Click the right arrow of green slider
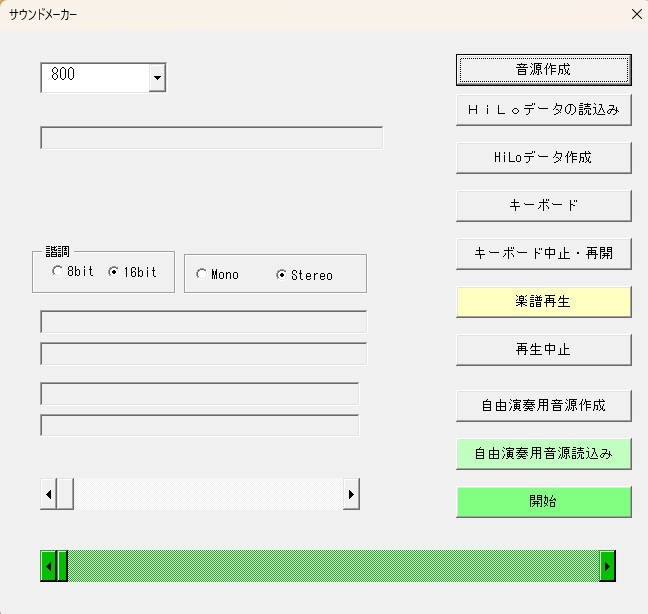Image resolution: width=648 pixels, height=614 pixels. pos(607,566)
